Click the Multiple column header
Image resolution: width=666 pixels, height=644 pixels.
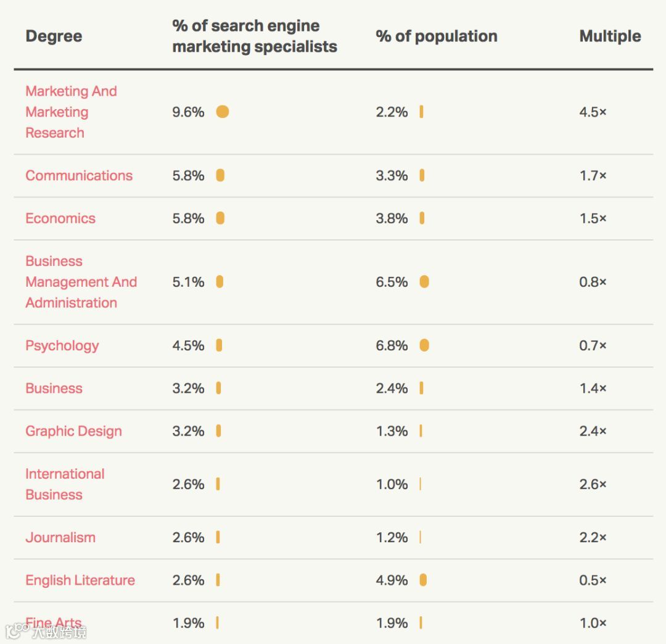click(x=610, y=36)
